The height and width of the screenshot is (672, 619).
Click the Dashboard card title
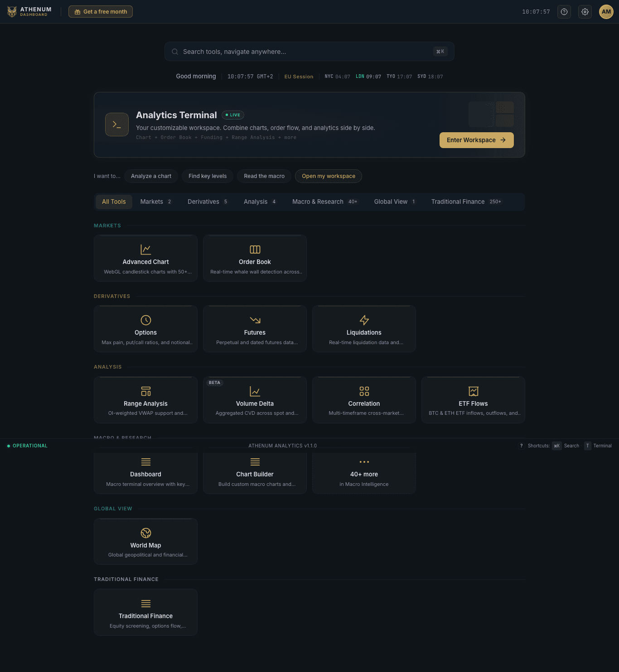[145, 474]
